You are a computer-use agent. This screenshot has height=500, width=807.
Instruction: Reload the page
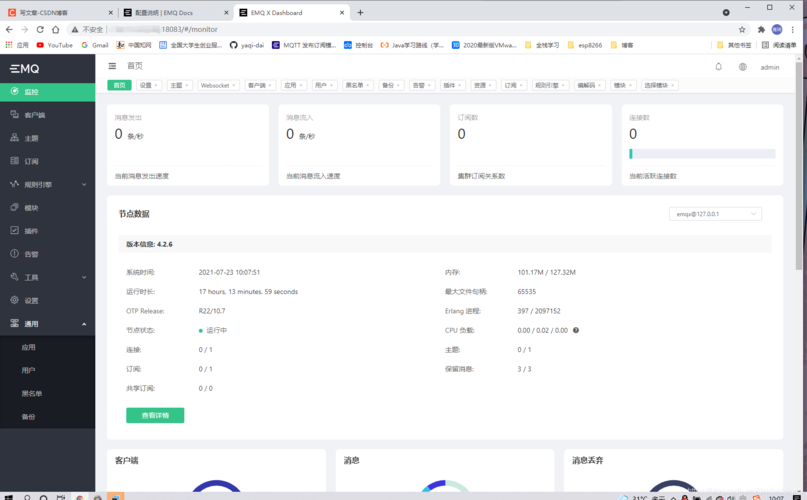point(40,29)
